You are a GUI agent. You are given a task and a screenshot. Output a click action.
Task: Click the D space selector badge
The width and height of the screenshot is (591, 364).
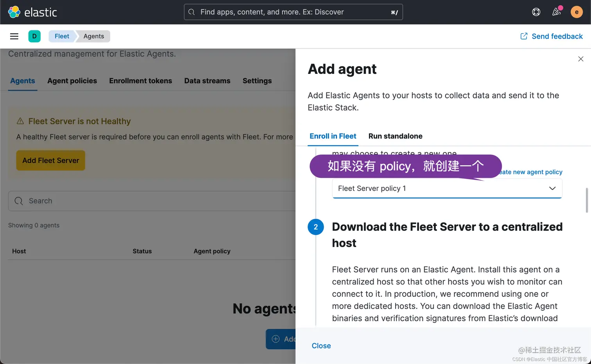click(34, 36)
